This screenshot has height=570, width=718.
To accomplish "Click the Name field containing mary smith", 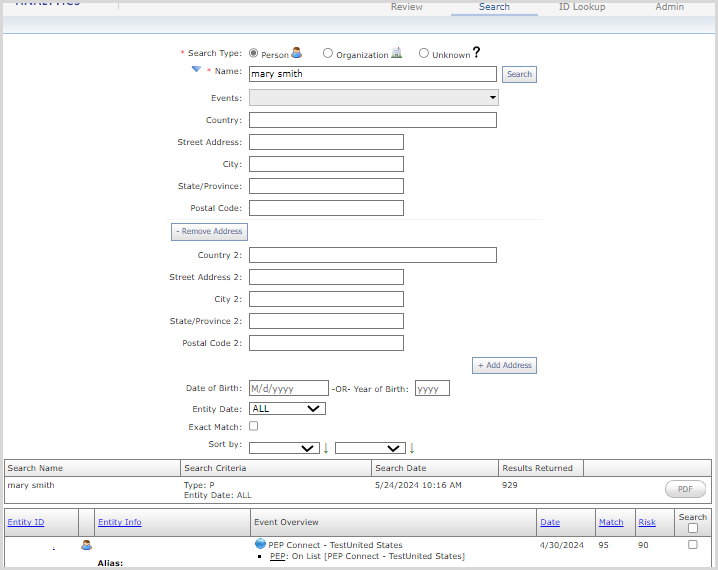I will (373, 74).
